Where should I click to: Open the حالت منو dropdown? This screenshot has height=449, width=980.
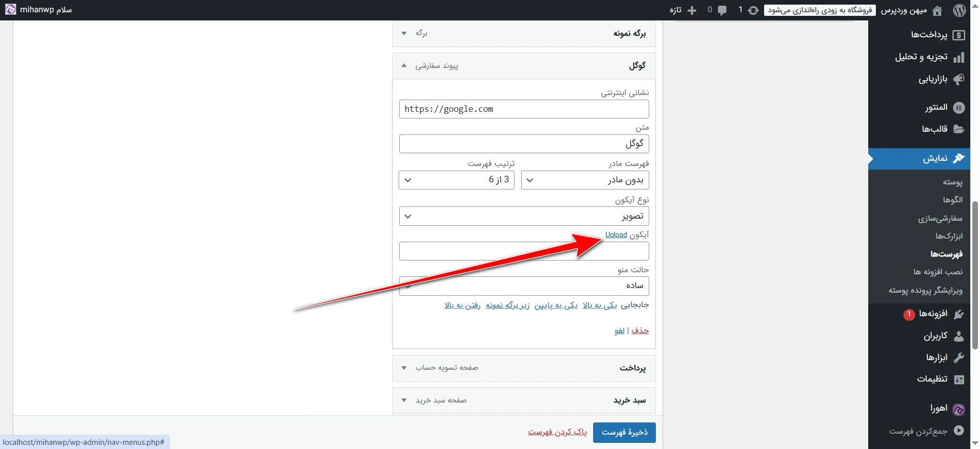[x=524, y=286]
